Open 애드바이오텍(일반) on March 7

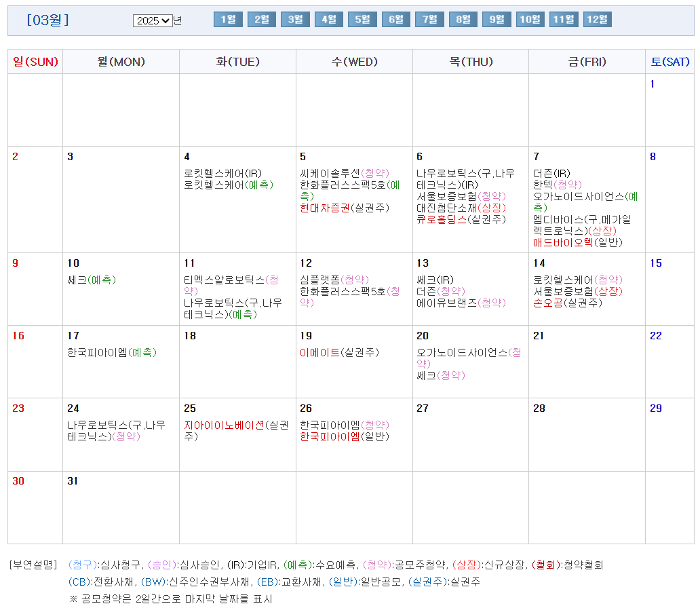[578, 243]
